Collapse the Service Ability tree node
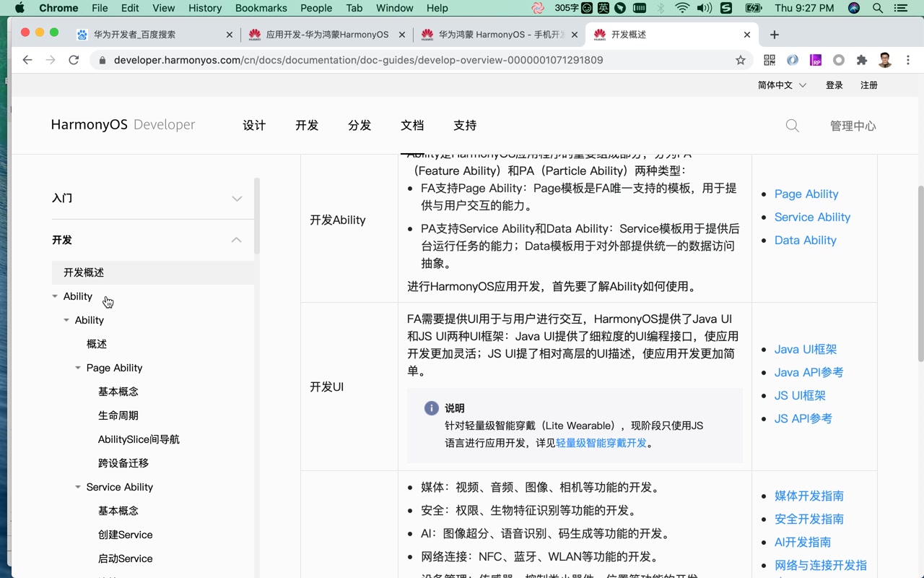Viewport: 924px width, 578px height. point(78,487)
